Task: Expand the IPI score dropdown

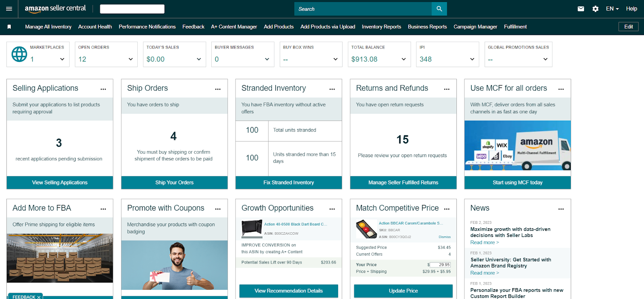Action: point(472,59)
